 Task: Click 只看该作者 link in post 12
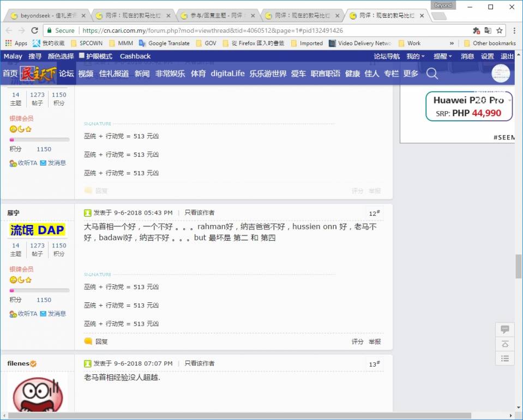click(x=199, y=212)
